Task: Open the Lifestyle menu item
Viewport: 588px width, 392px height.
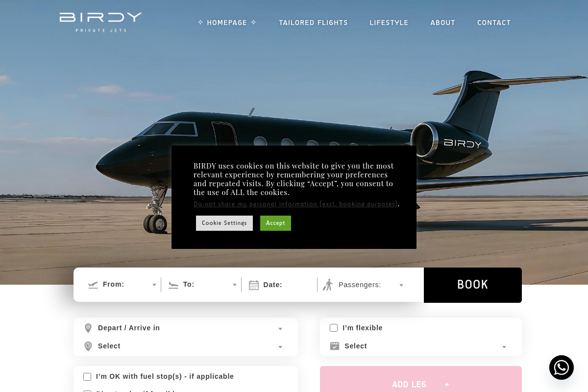Action: tap(389, 23)
